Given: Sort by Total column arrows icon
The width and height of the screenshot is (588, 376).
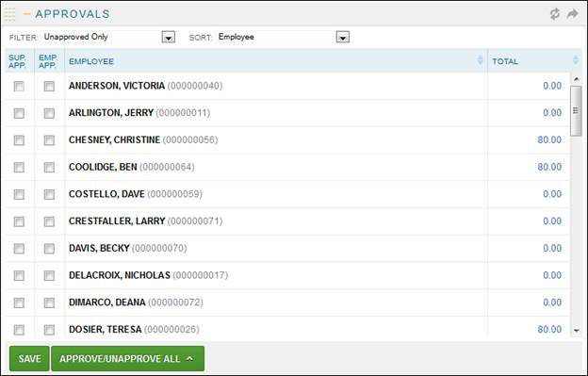Looking at the screenshot, I should pyautogui.click(x=575, y=60).
